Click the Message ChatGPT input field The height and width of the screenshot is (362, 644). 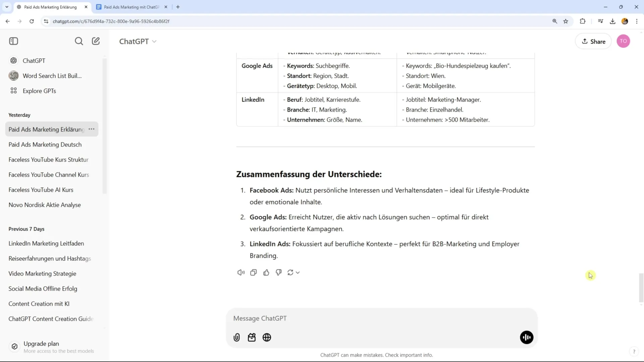tap(382, 318)
